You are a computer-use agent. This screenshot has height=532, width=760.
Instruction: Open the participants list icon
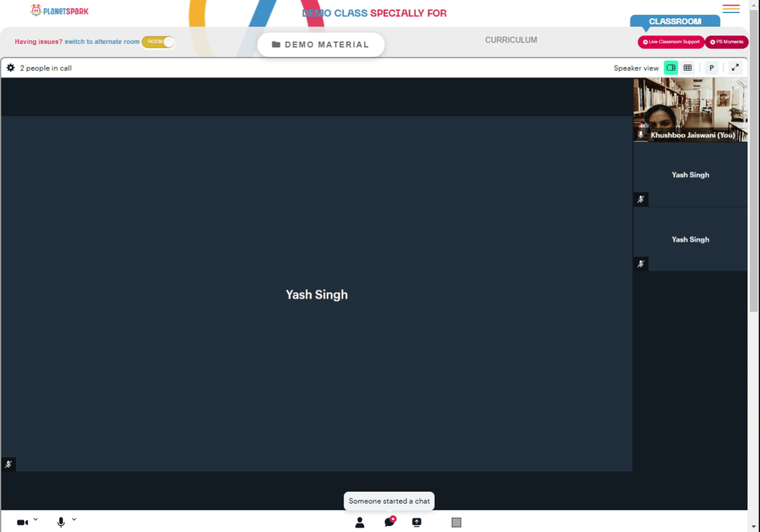(x=359, y=522)
